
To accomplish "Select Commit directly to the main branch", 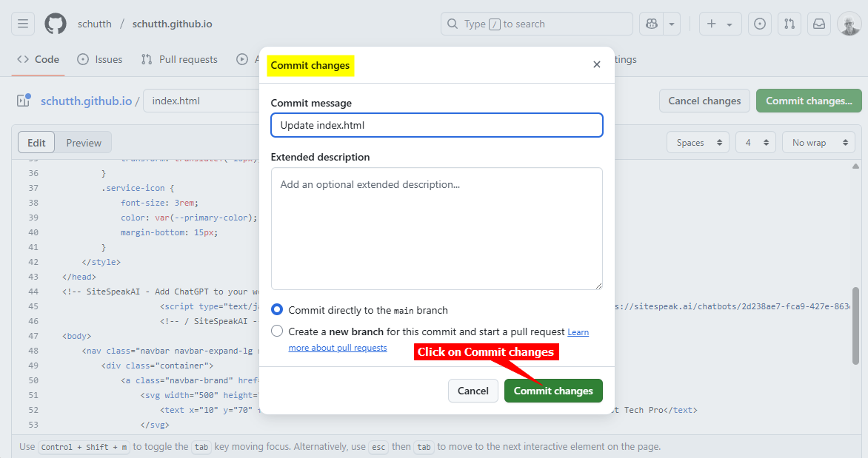I will [277, 310].
